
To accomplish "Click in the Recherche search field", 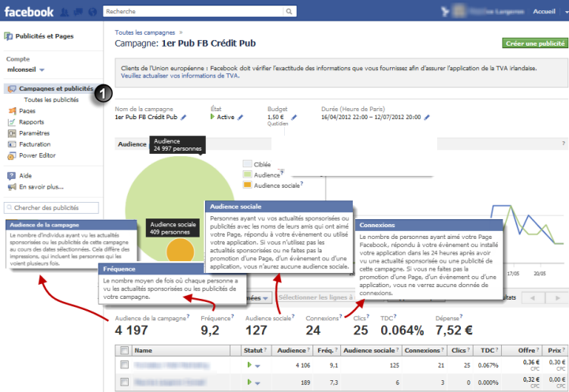I will point(193,11).
